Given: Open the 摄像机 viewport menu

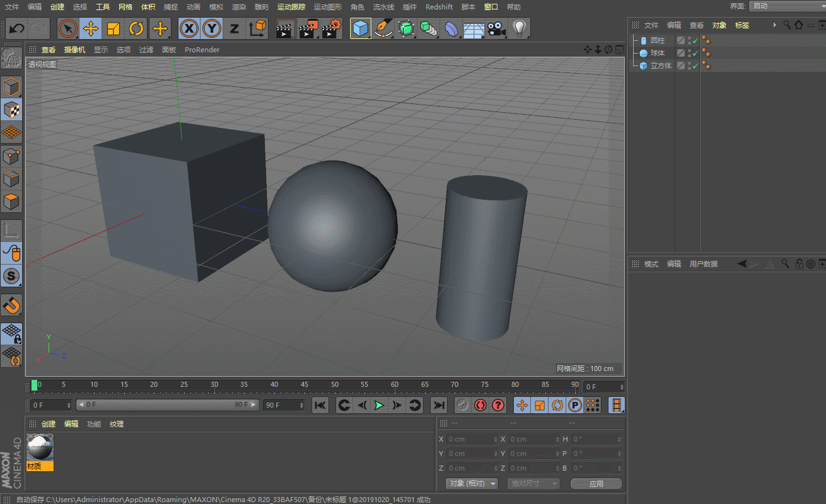Looking at the screenshot, I should pyautogui.click(x=74, y=50).
